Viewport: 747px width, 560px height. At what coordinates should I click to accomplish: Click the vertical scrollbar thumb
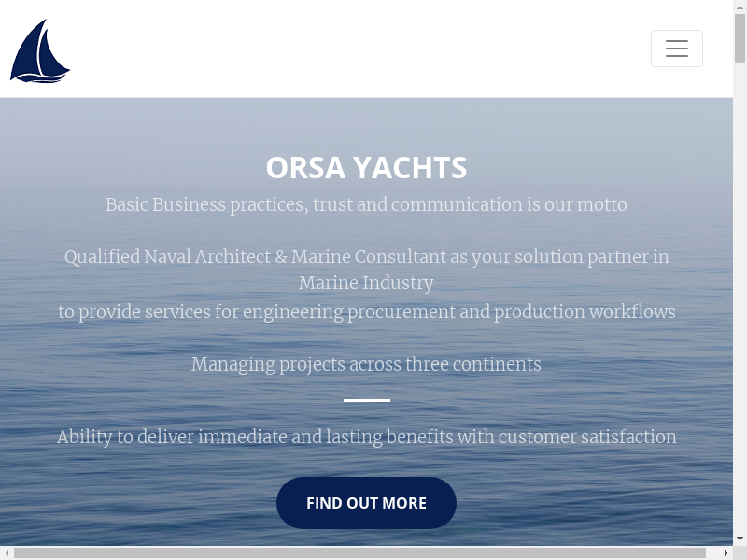tap(740, 37)
